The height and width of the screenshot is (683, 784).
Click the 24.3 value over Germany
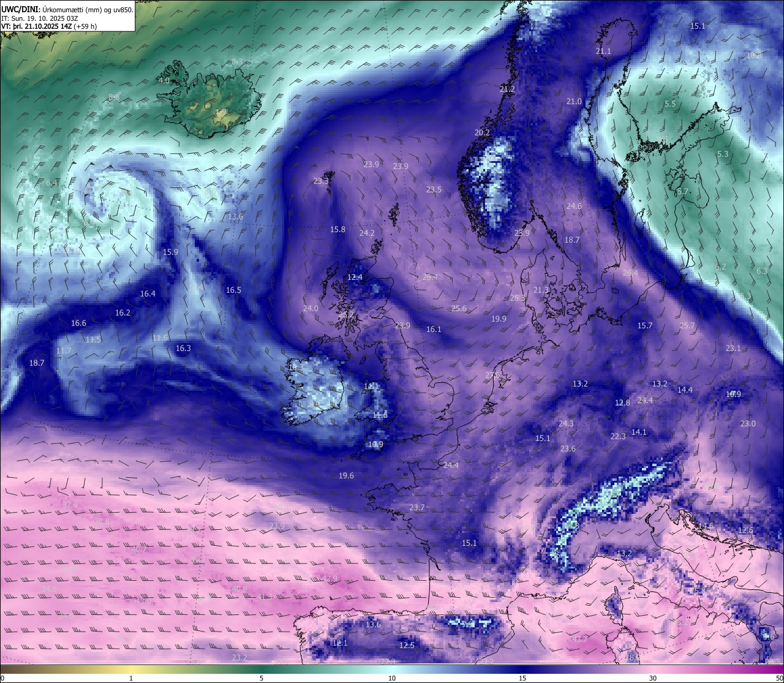(566, 424)
